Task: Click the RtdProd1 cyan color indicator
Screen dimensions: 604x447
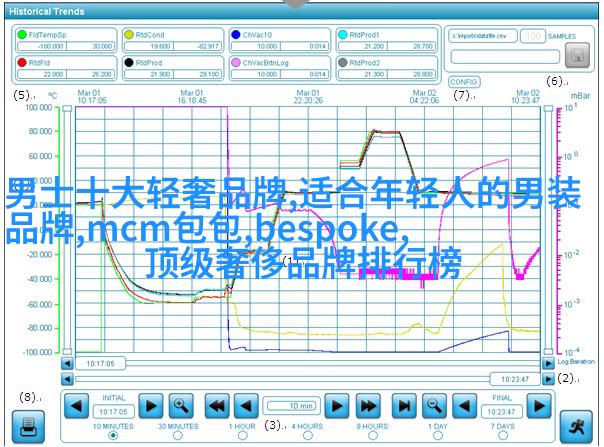Action: tap(342, 35)
